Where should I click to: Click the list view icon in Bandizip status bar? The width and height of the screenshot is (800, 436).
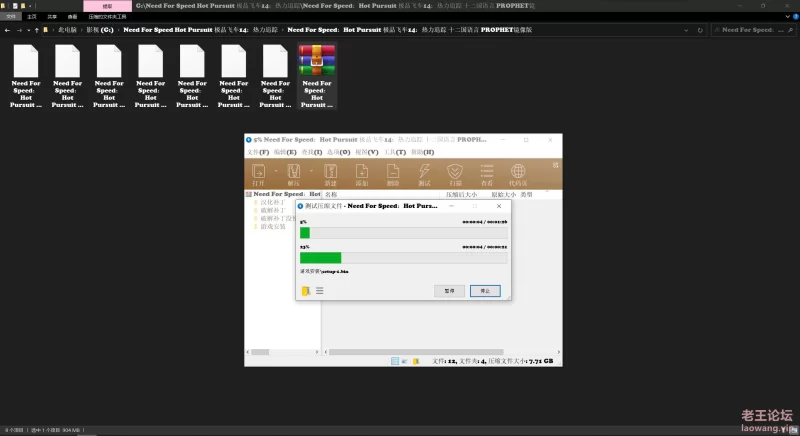point(405,361)
